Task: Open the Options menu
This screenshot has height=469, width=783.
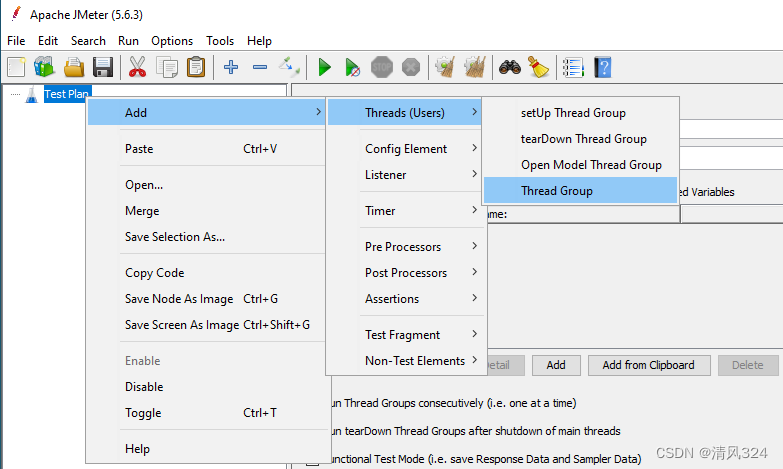Action: tap(172, 41)
